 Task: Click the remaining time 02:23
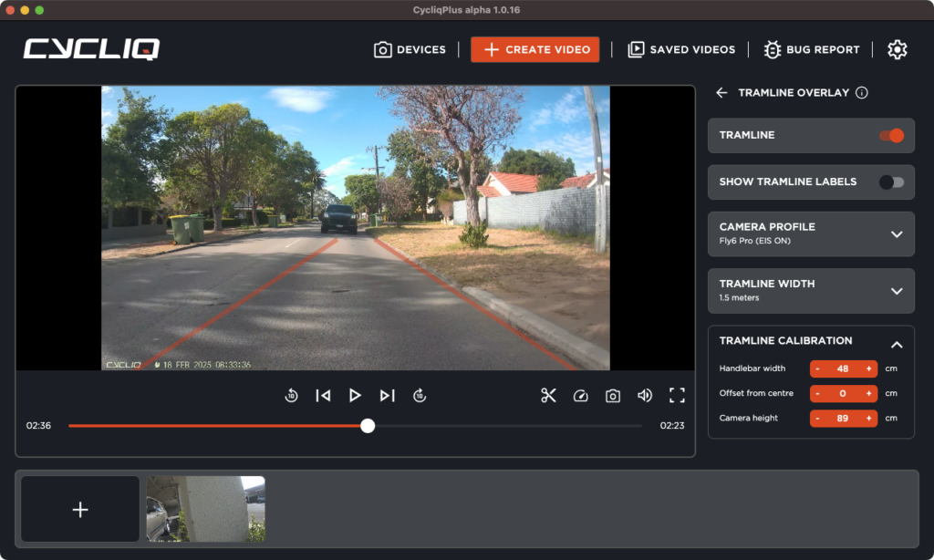click(x=672, y=425)
